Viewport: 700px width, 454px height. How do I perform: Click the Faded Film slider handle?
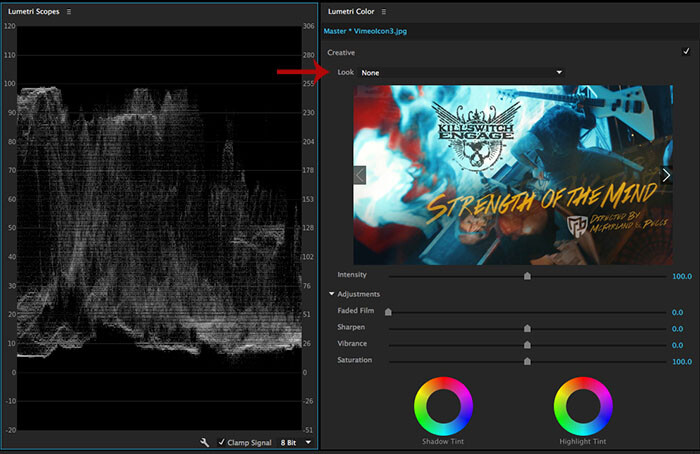click(x=388, y=312)
